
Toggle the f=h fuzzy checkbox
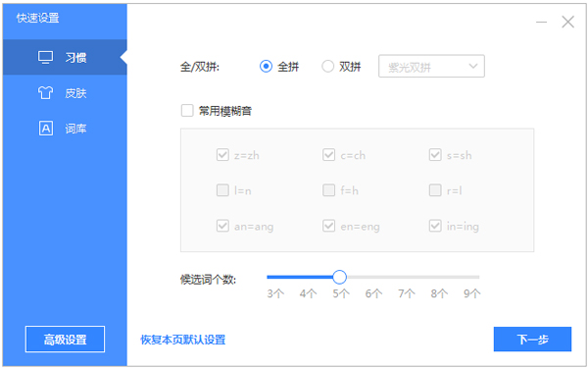click(329, 190)
